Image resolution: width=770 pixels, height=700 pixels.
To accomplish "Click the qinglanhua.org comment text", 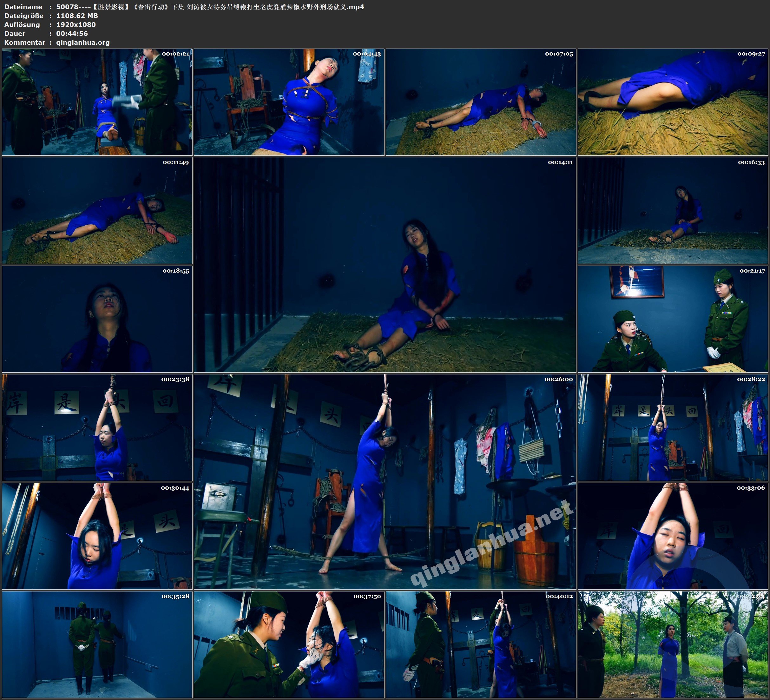I will pos(83,43).
